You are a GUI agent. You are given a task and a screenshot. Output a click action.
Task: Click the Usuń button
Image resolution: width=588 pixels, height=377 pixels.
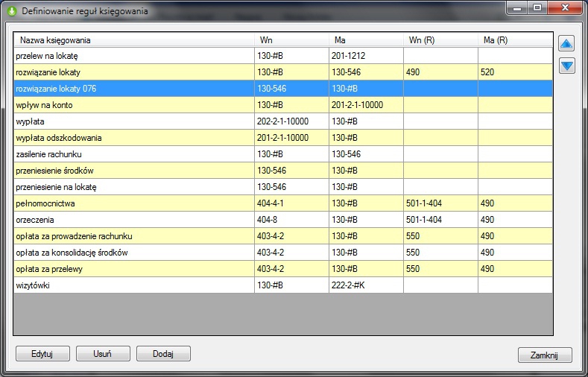coord(103,354)
